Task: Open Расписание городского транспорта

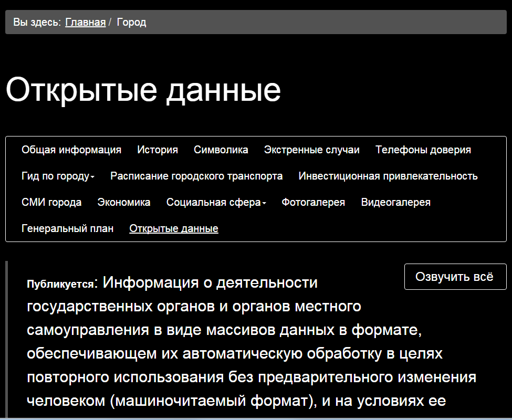Action: pyautogui.click(x=196, y=176)
